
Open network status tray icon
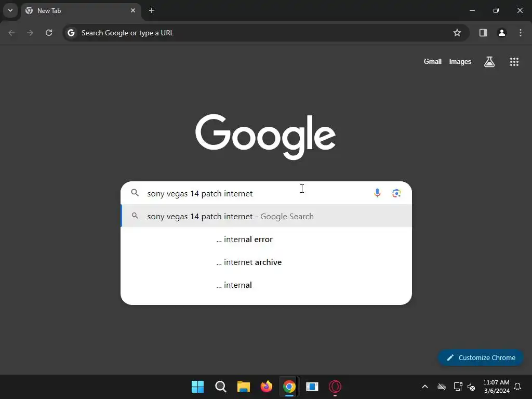point(458,387)
